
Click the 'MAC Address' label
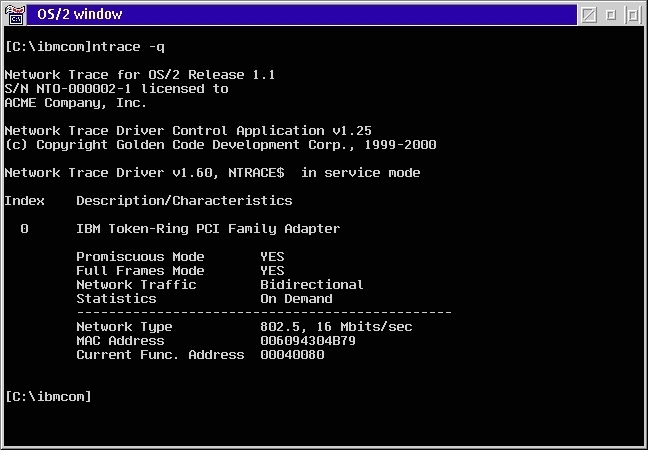click(x=120, y=341)
